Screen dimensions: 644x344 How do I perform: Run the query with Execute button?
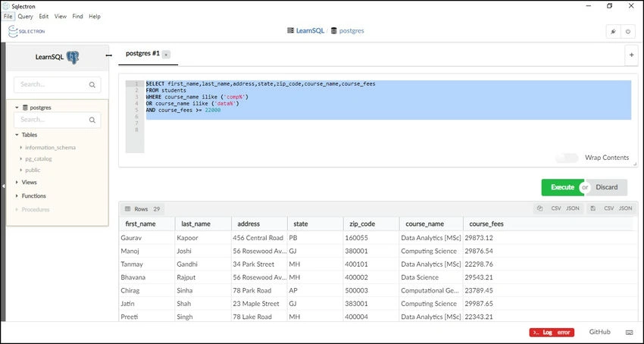click(562, 187)
